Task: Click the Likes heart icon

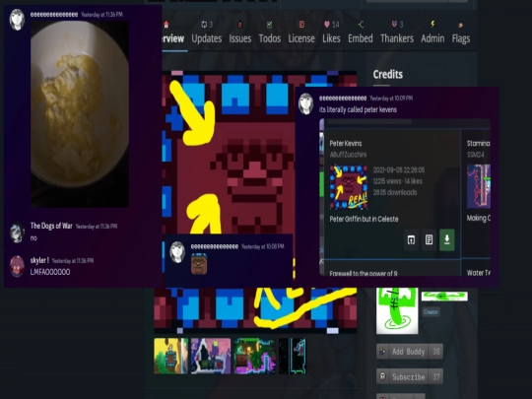Action: pyautogui.click(x=327, y=24)
